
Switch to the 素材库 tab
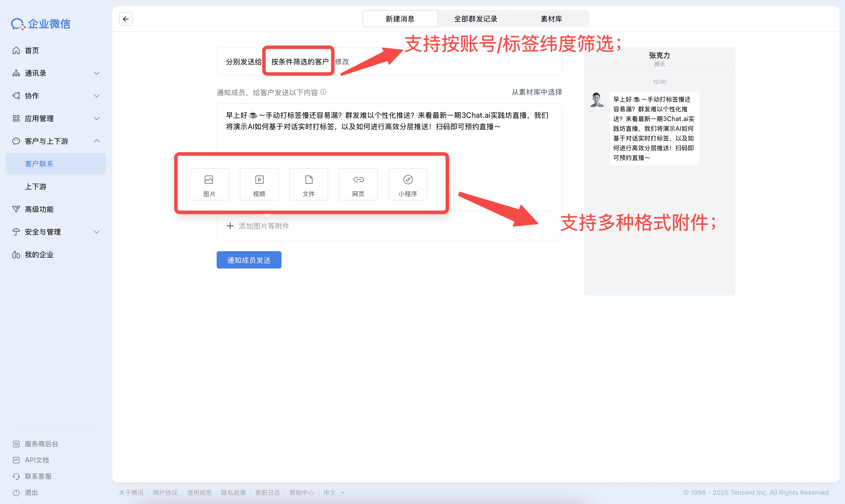[x=551, y=19]
